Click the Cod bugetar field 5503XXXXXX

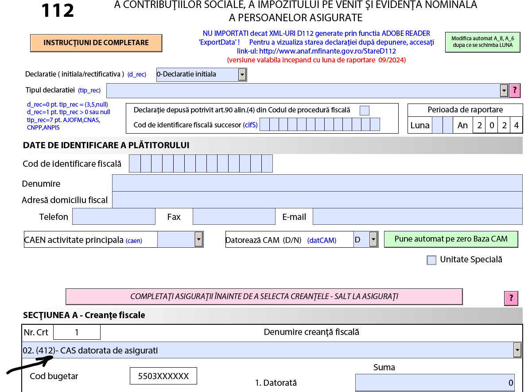click(x=163, y=376)
